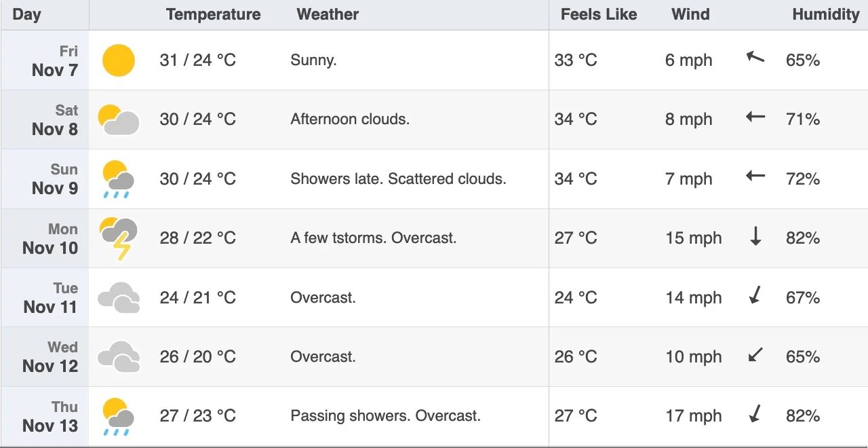
Task: Click the wind direction arrow in the 6 mph row
Action: 755,58
